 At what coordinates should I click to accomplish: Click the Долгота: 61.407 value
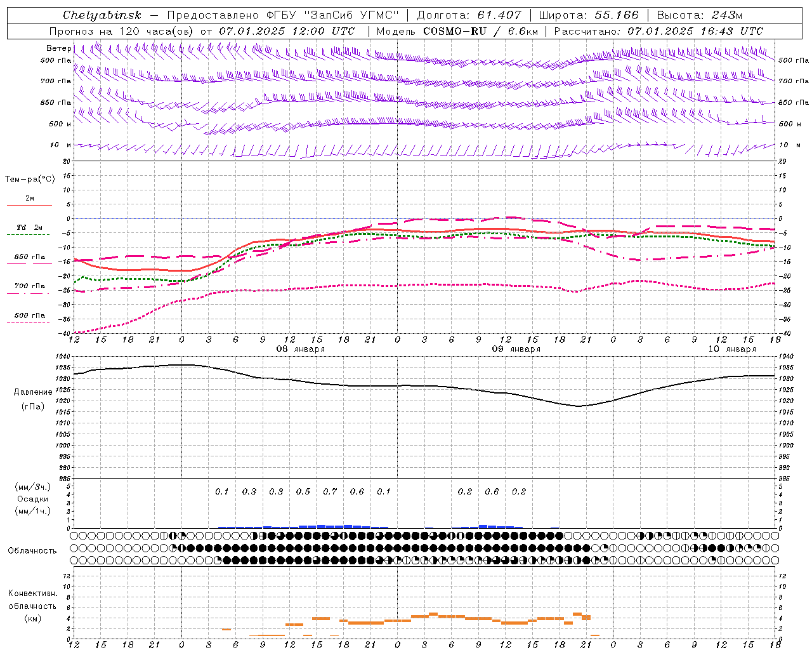click(x=469, y=15)
